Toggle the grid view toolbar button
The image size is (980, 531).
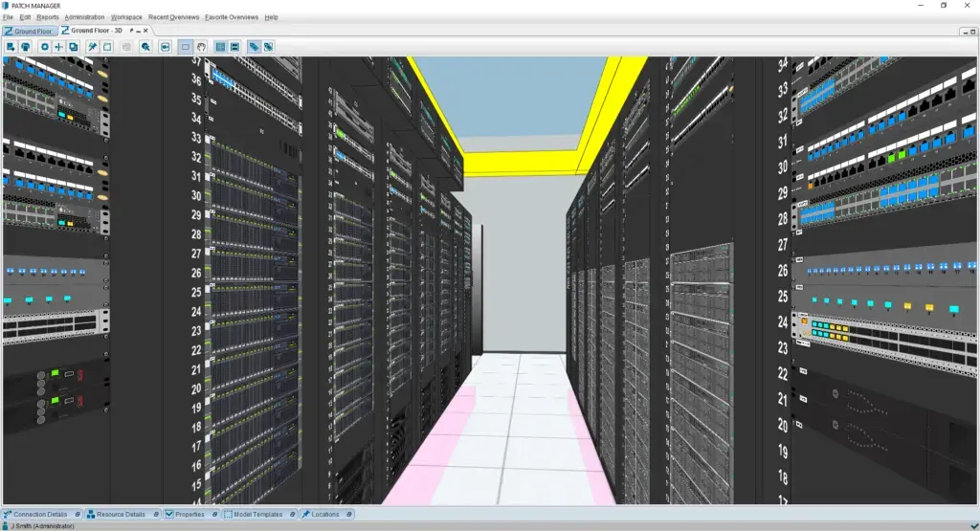pos(220,46)
